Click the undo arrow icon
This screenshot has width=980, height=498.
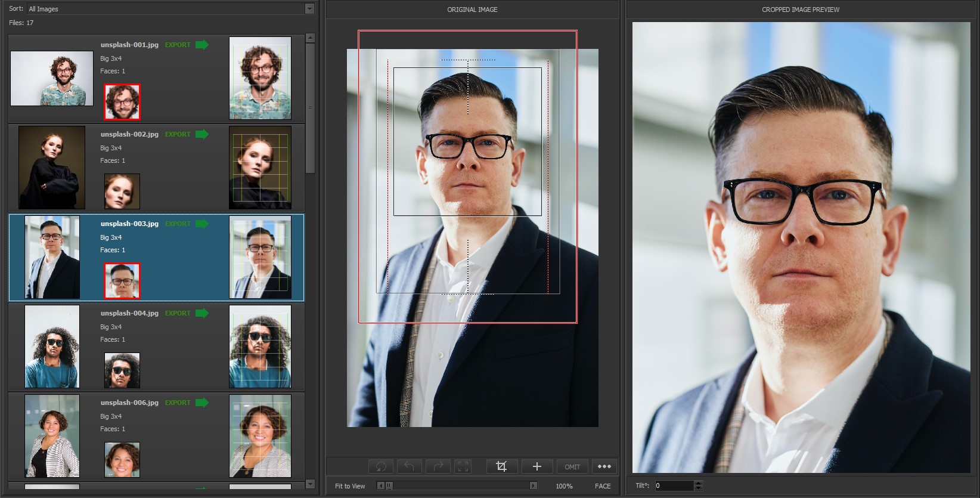409,466
